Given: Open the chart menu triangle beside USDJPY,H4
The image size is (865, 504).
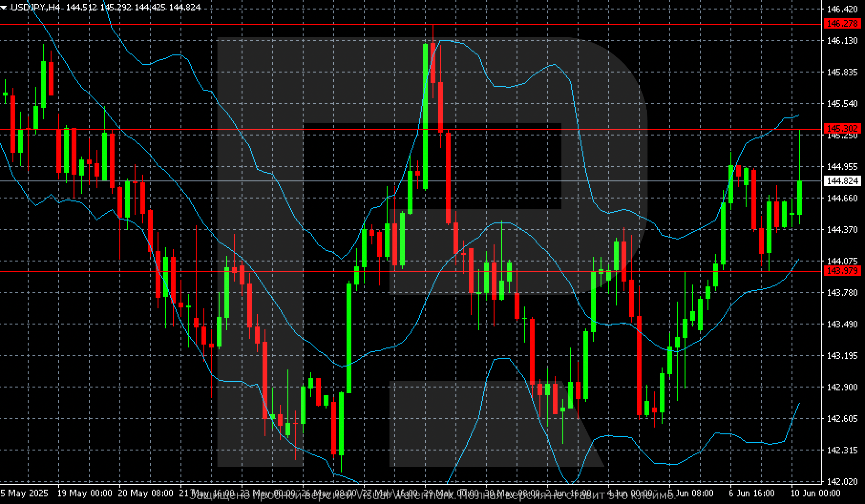Looking at the screenshot, I should click(4, 8).
